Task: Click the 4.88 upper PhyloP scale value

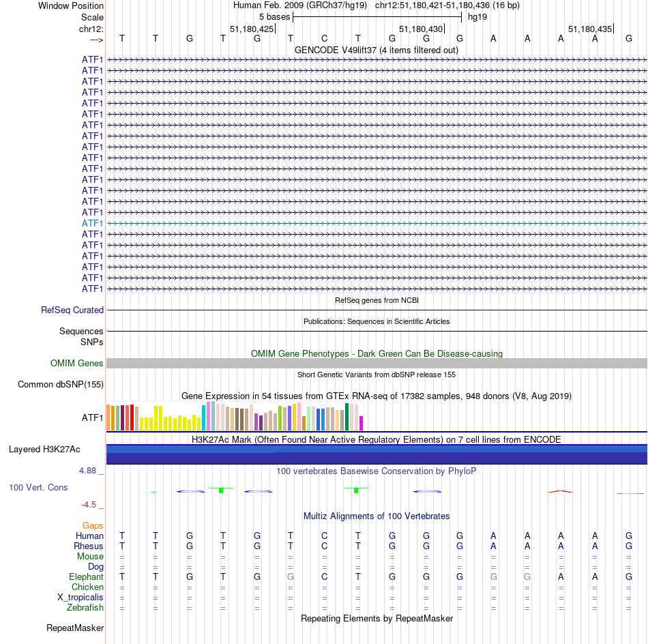Action: pyautogui.click(x=87, y=471)
